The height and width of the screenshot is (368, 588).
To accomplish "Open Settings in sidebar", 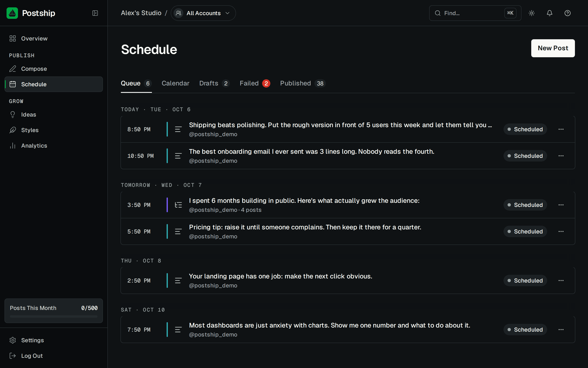I will 53,340.
